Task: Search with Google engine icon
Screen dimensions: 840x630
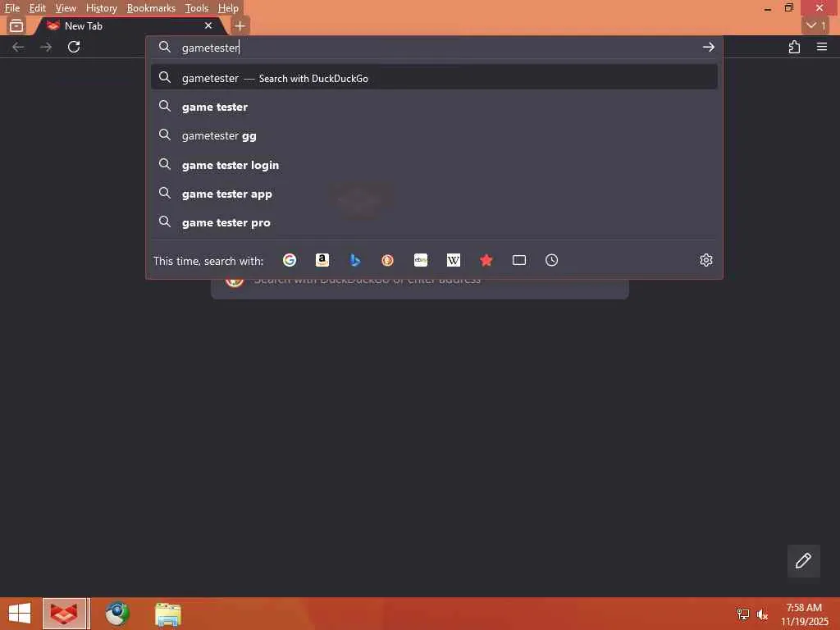Action: pyautogui.click(x=290, y=260)
